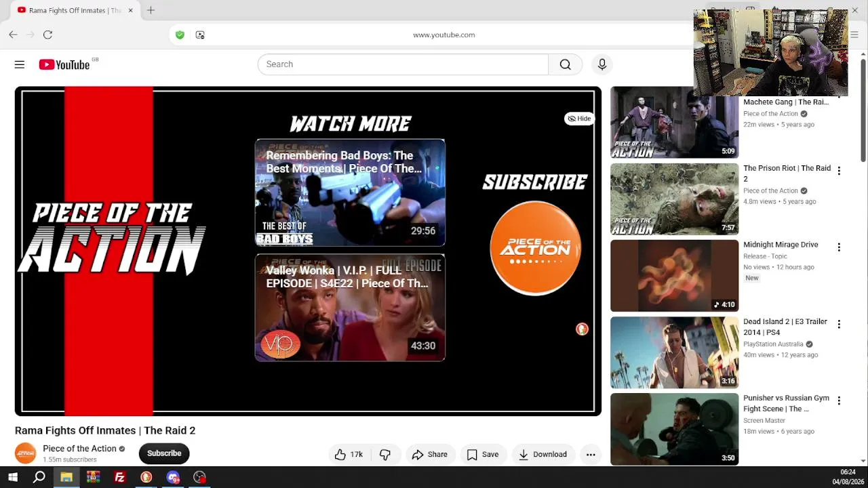868x488 pixels.
Task: Click the 1.55m subscribers text
Action: 70,460
